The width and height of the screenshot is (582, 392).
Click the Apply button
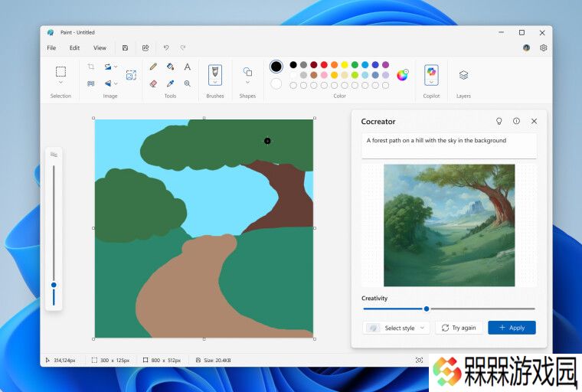point(512,328)
